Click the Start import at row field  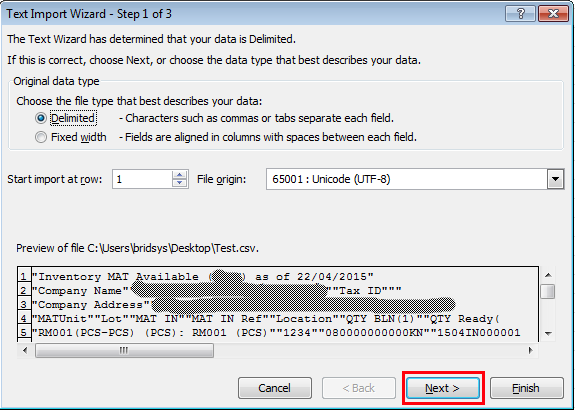(x=142, y=179)
